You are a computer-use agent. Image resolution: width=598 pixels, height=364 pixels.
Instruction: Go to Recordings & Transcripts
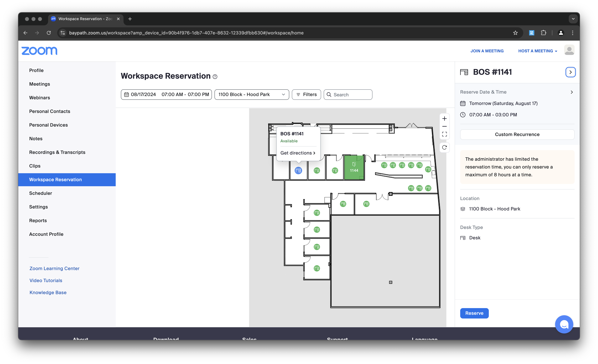click(57, 152)
